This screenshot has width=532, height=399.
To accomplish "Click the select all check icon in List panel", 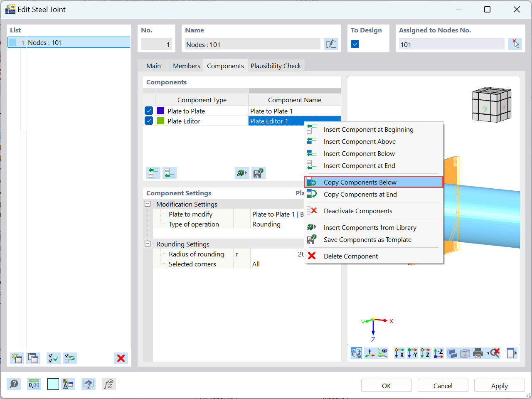I will tap(54, 358).
